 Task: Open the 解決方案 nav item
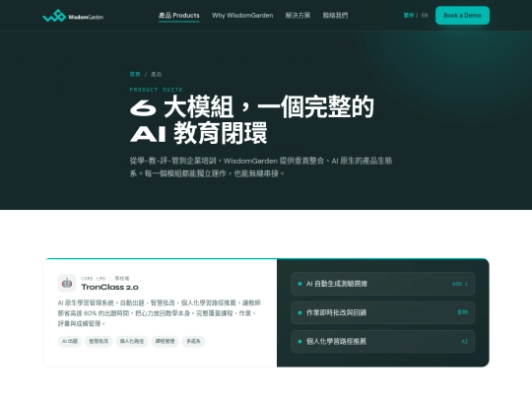[x=298, y=15]
